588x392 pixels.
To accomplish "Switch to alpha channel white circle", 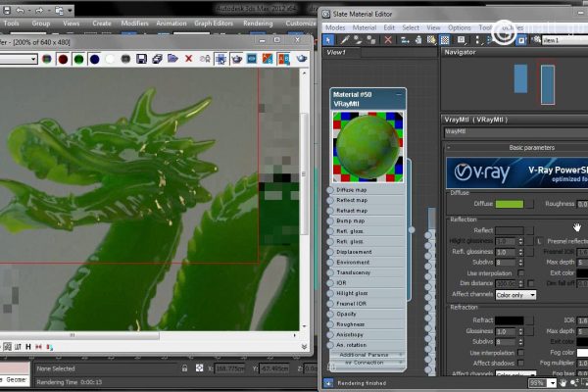I will click(110, 59).
